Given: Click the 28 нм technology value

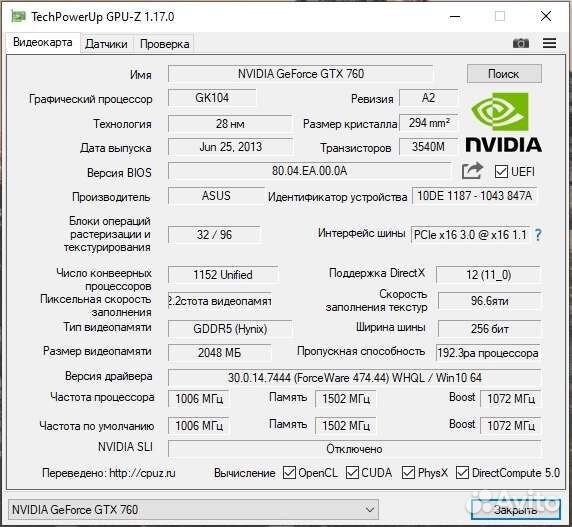Looking at the screenshot, I should (x=230, y=124).
